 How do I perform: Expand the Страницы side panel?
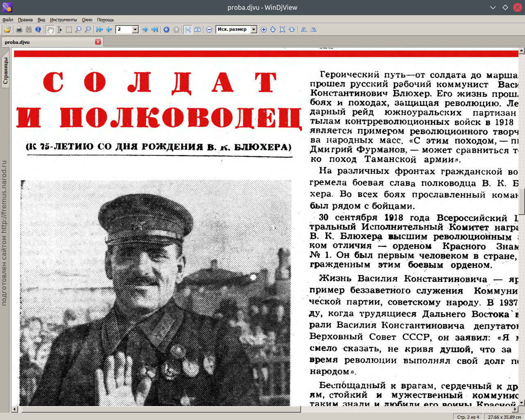coord(5,71)
